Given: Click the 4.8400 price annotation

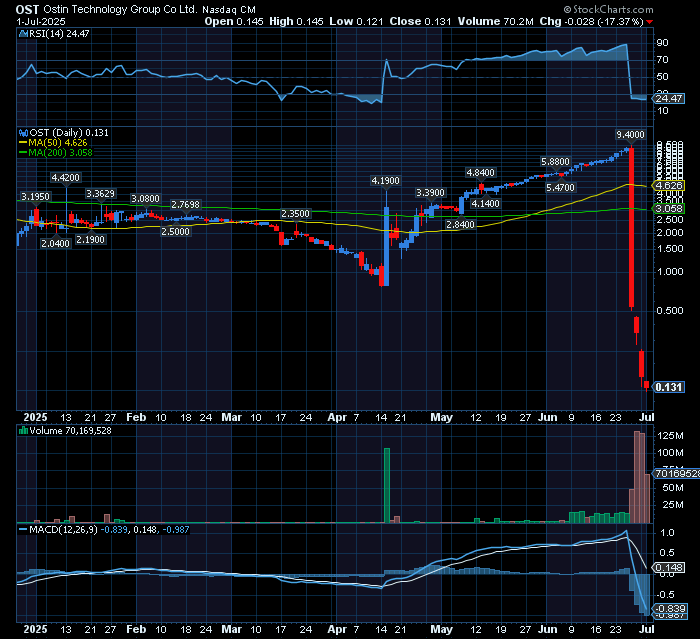Looking at the screenshot, I should tap(480, 172).
